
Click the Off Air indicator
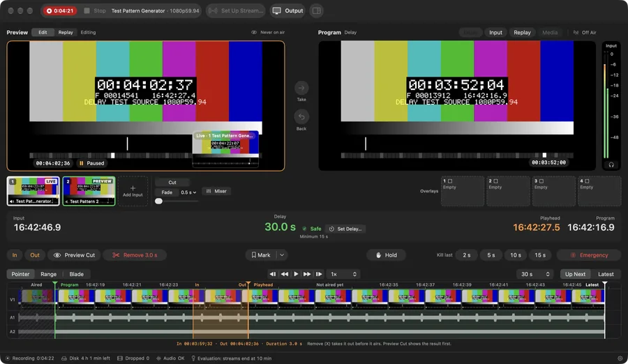point(585,33)
